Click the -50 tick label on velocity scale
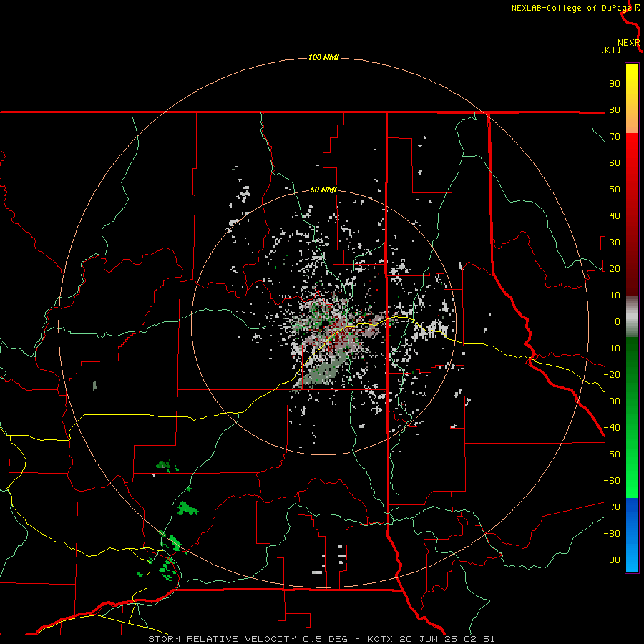 point(612,454)
